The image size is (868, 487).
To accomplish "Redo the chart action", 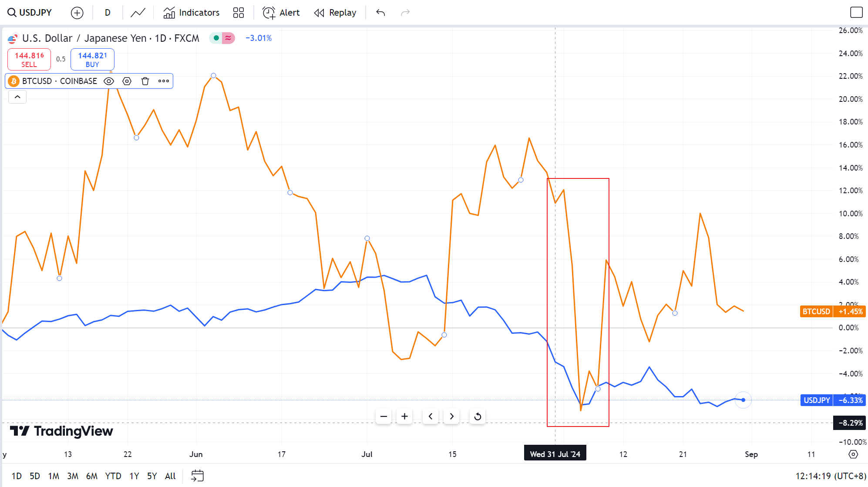I will pyautogui.click(x=405, y=13).
